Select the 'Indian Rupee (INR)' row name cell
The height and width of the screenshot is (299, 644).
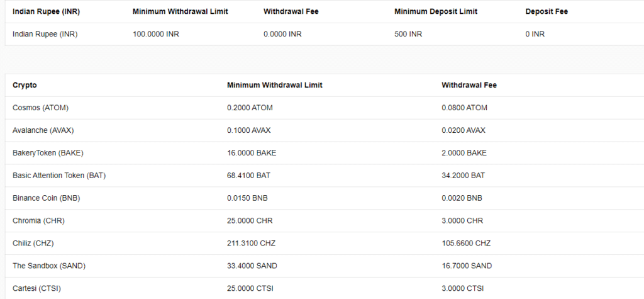click(x=45, y=34)
